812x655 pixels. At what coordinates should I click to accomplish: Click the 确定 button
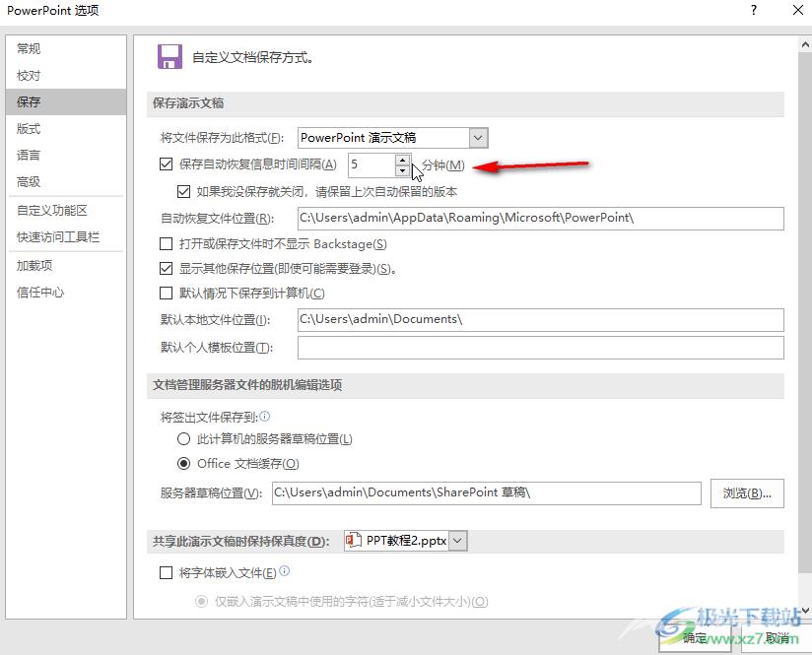(695, 638)
